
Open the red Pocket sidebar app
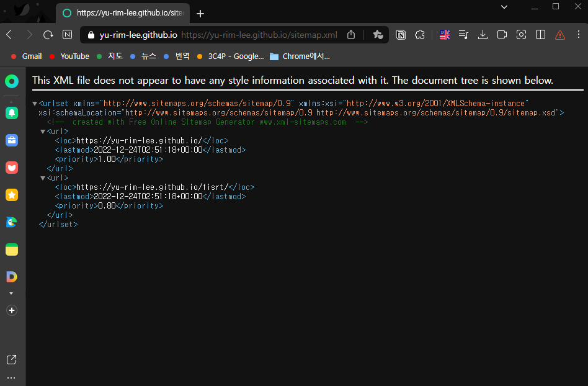[x=12, y=168]
